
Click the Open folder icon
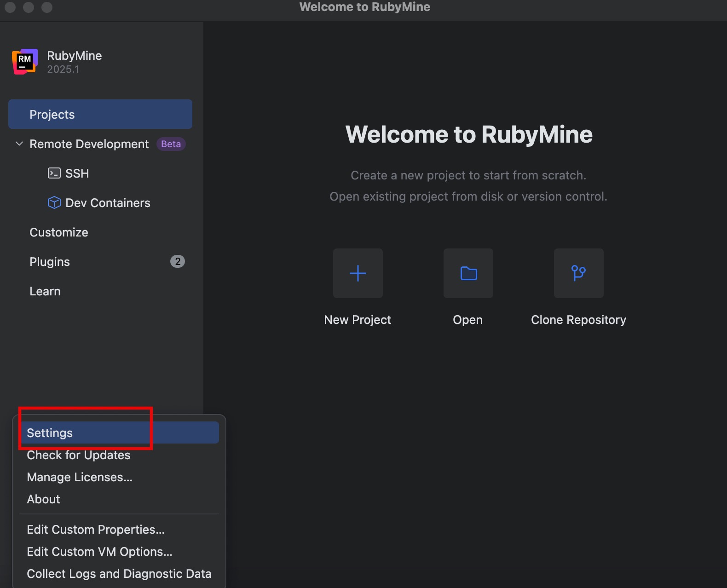point(468,273)
